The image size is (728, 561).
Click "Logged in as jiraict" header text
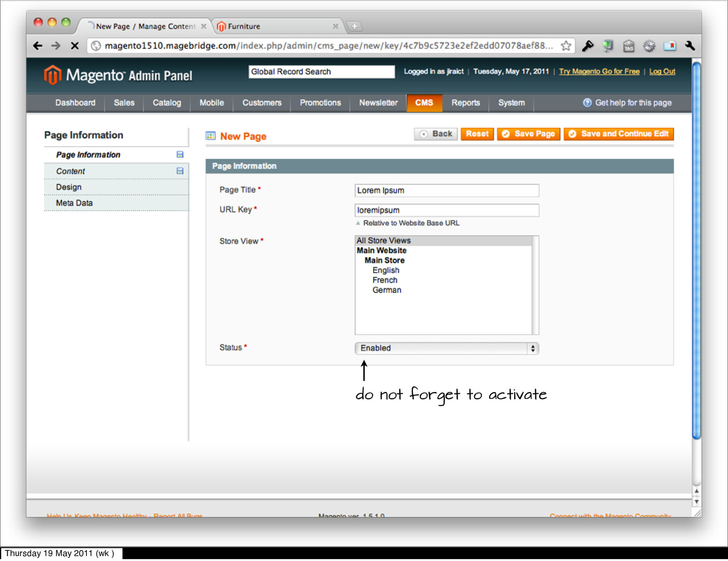point(434,71)
